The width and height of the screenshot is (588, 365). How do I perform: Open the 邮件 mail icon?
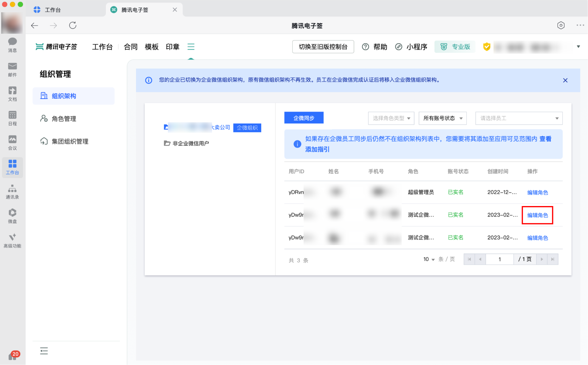pos(12,69)
